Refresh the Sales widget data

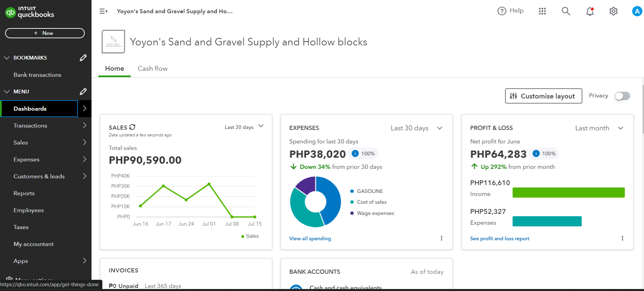click(132, 127)
